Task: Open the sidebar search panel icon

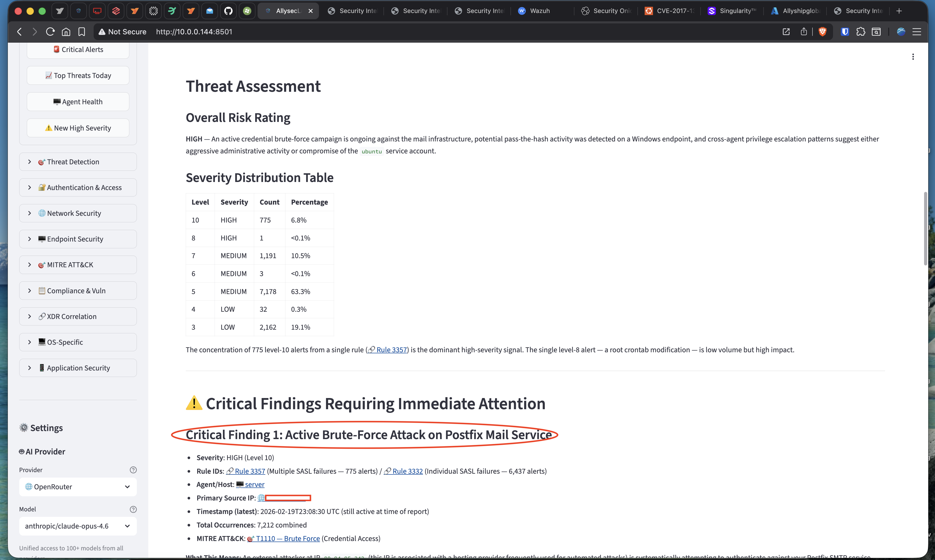Action: point(876,32)
